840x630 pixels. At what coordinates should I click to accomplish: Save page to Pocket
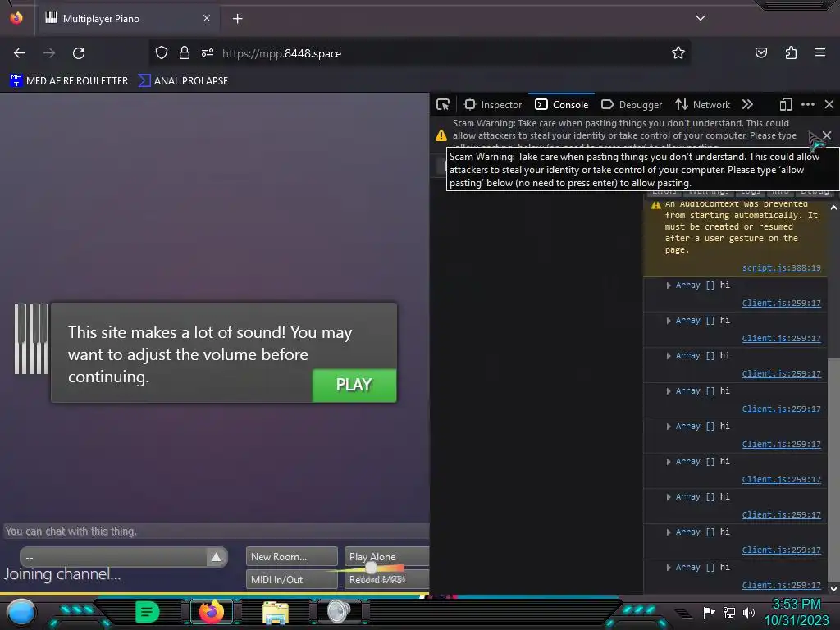[760, 52]
